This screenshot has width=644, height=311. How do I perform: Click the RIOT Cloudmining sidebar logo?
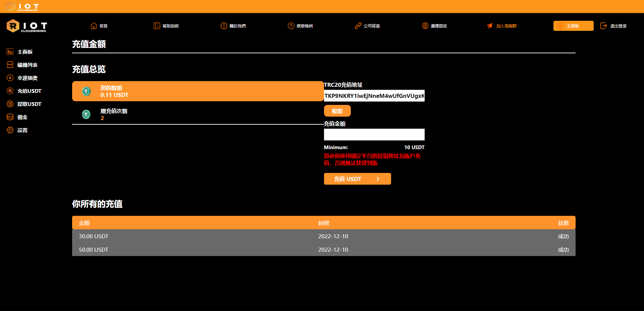[x=27, y=26]
